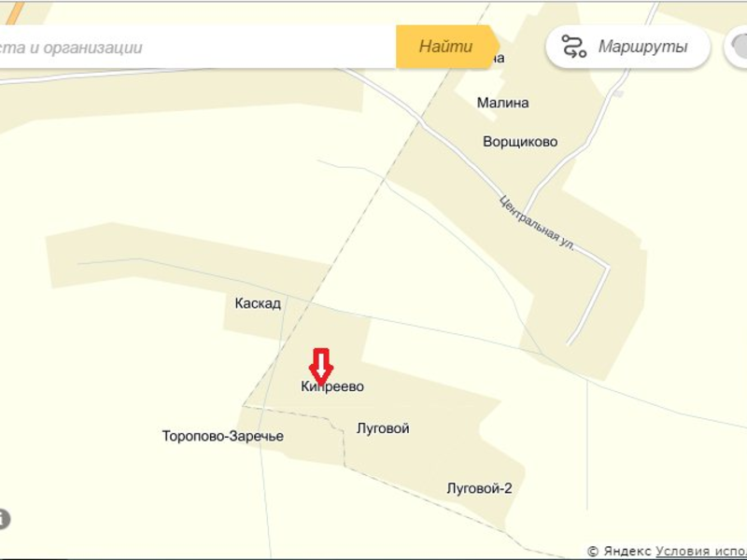Select the Кипреево label on the map

(332, 386)
